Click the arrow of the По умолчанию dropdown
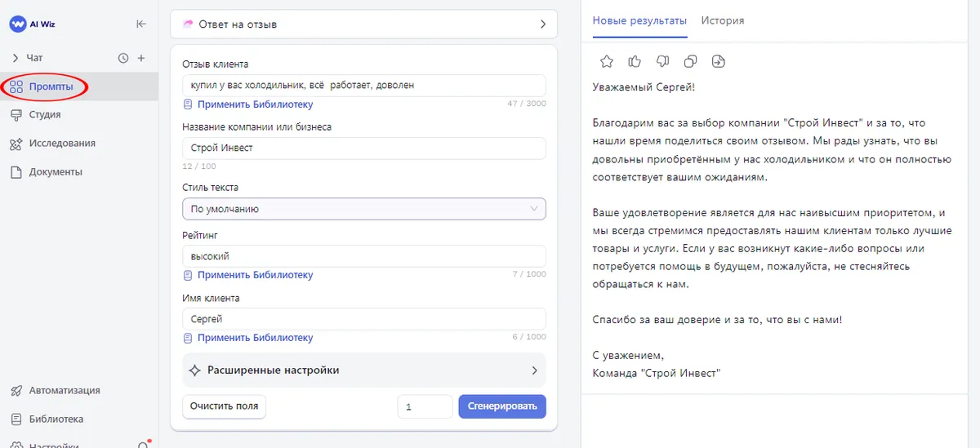The height and width of the screenshot is (448, 980). (x=534, y=209)
